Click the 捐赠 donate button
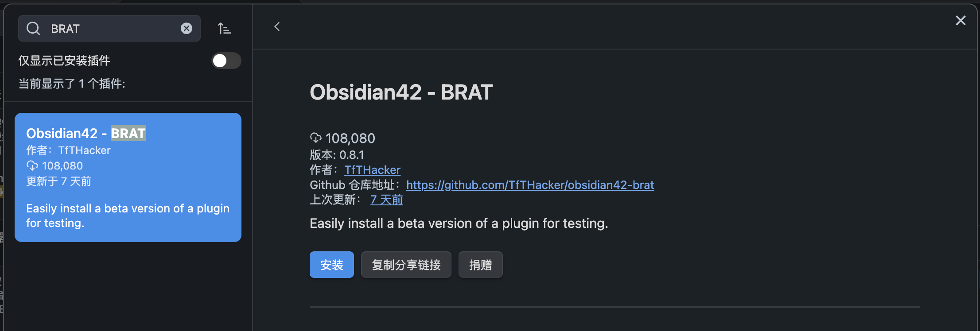Screen dimensions: 980x331 click(480, 265)
